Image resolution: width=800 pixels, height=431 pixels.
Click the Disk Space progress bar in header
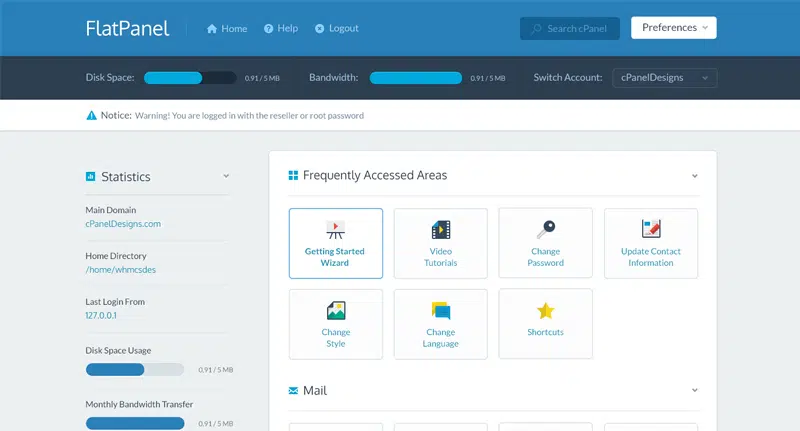[x=190, y=78]
